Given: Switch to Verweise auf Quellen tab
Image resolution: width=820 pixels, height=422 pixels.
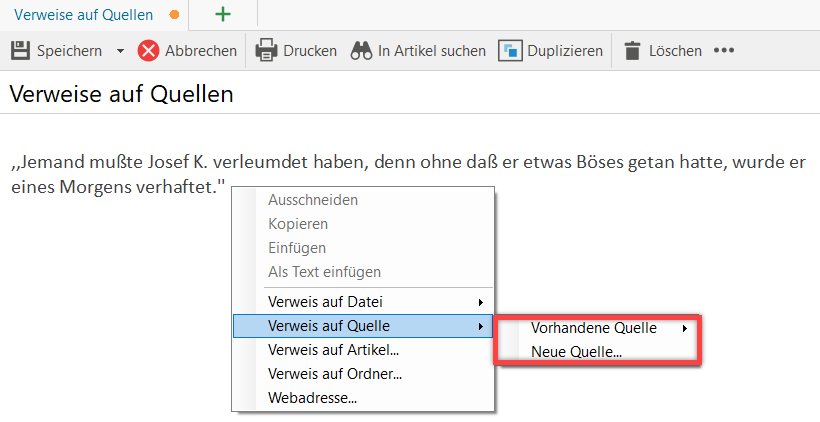Looking at the screenshot, I should pos(84,15).
